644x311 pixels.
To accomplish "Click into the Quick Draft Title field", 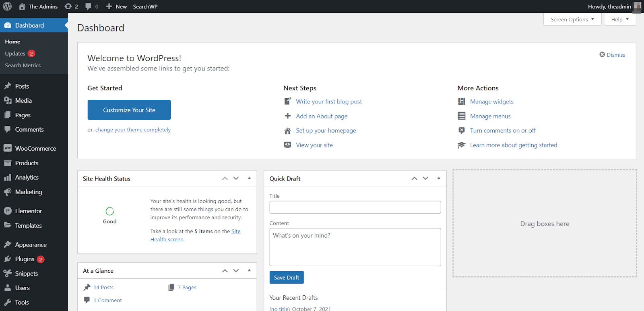I will 355,207.
